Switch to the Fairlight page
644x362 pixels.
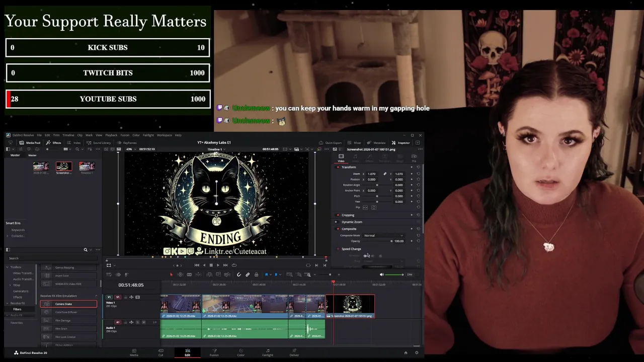coord(268,352)
